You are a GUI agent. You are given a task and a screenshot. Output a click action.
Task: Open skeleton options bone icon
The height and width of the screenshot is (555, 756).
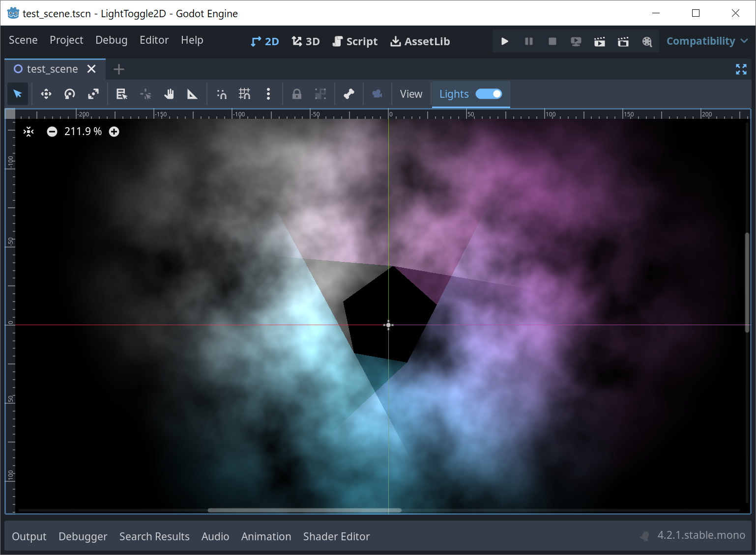[349, 94]
